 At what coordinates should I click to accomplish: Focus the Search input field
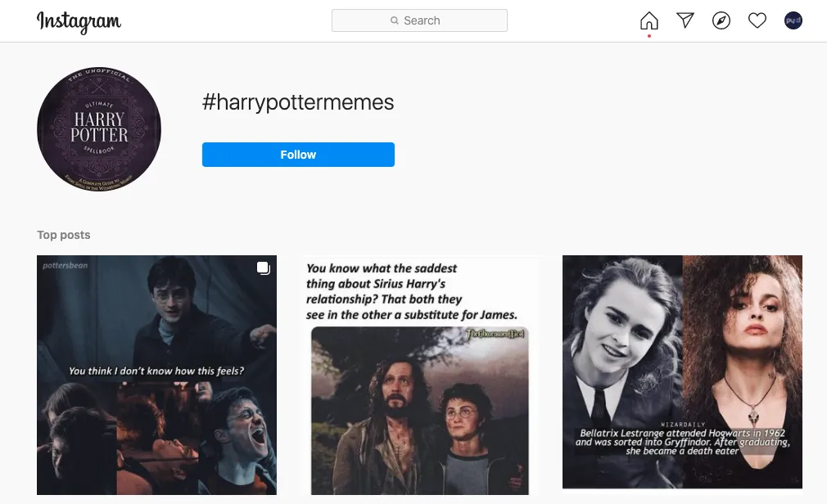[419, 20]
